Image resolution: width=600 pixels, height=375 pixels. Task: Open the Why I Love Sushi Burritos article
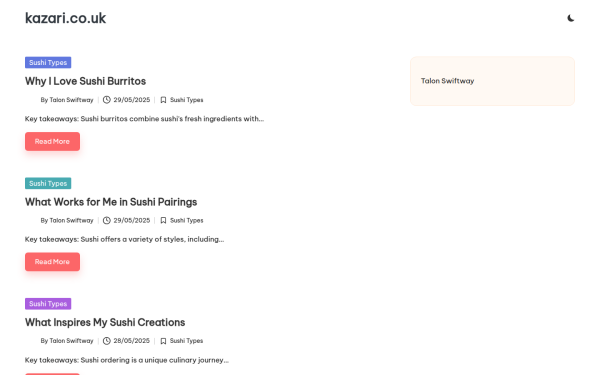click(85, 81)
